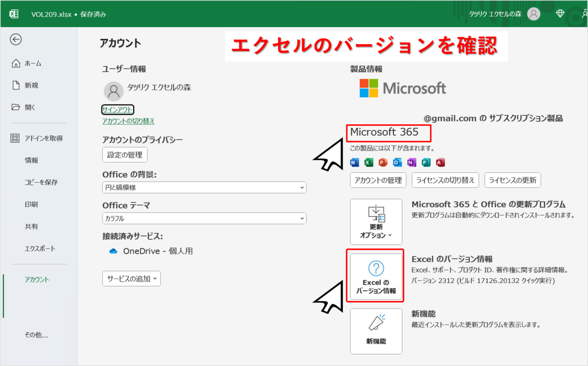Open the 更新オプション dropdown button
The width and height of the screenshot is (588, 366).
376,222
